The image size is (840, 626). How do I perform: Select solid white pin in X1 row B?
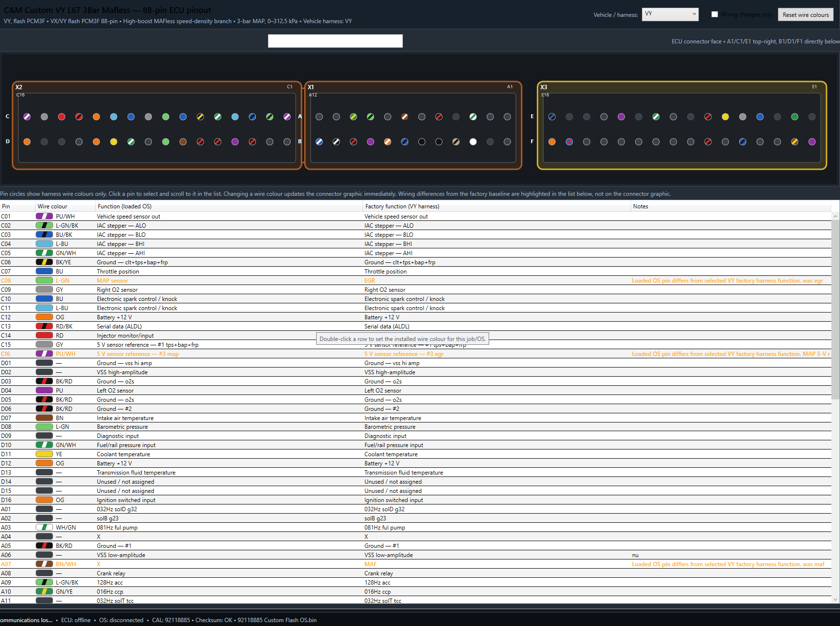(473, 142)
